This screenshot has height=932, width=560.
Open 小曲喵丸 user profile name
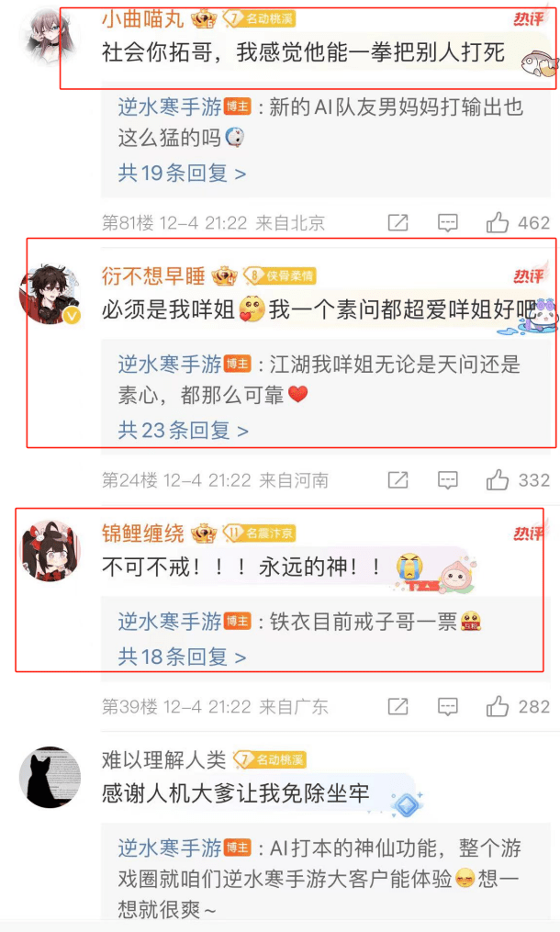point(142,18)
